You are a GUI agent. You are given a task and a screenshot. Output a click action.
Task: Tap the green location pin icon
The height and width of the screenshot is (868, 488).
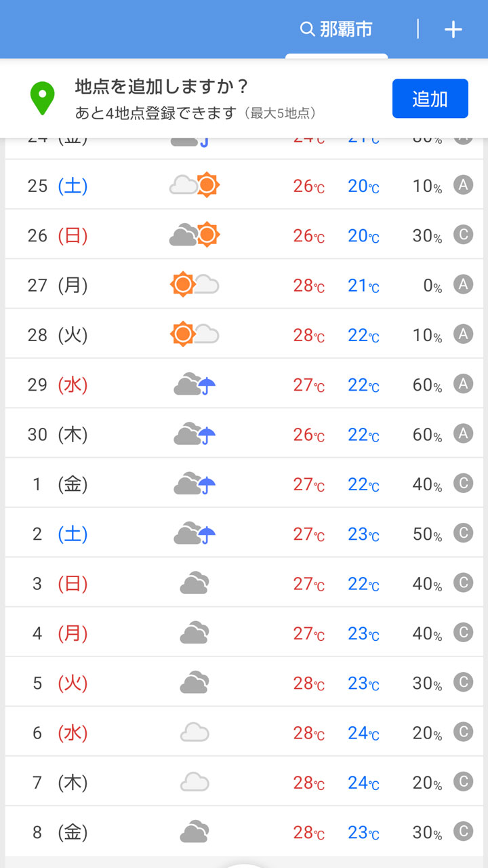click(42, 98)
